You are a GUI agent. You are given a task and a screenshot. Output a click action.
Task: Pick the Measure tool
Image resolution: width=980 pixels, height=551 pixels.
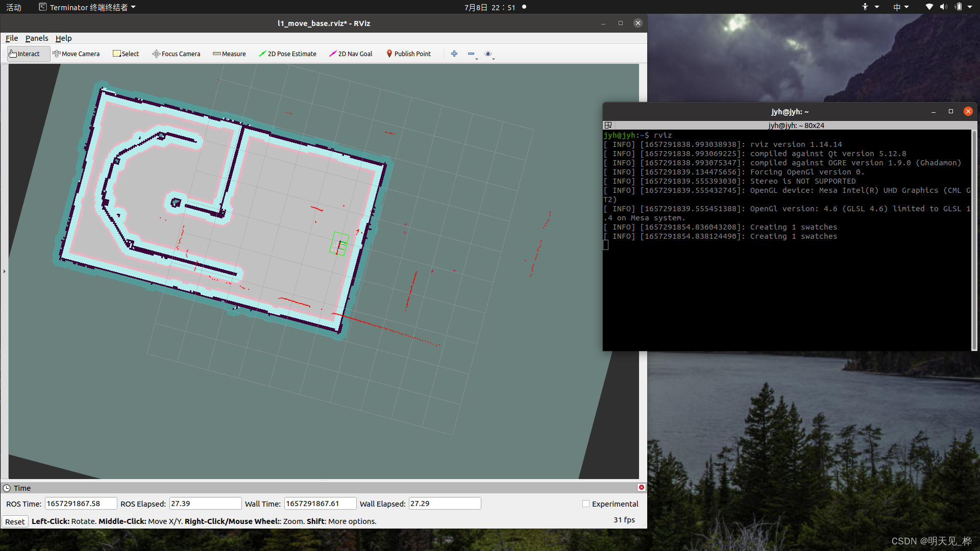(229, 54)
